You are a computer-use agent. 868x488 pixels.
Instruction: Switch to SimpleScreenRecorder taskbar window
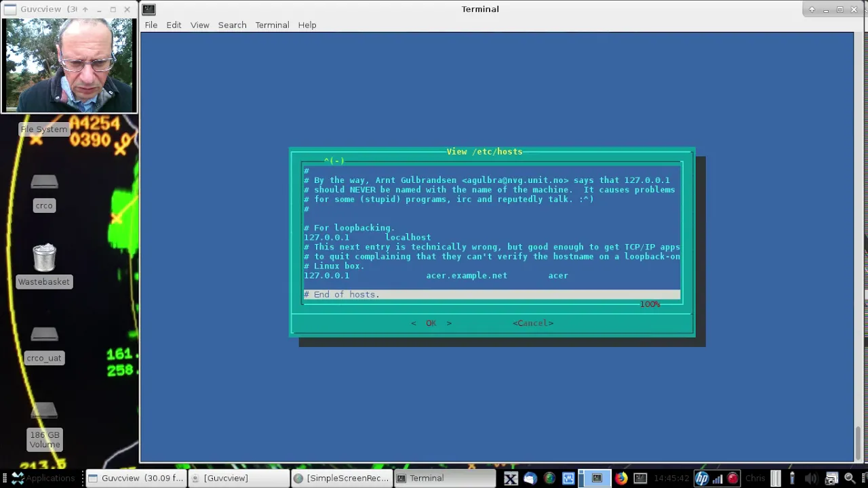point(340,479)
